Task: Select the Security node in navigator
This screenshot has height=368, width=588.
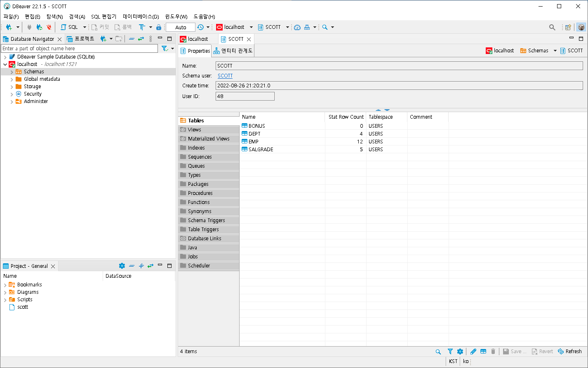Action: 33,94
